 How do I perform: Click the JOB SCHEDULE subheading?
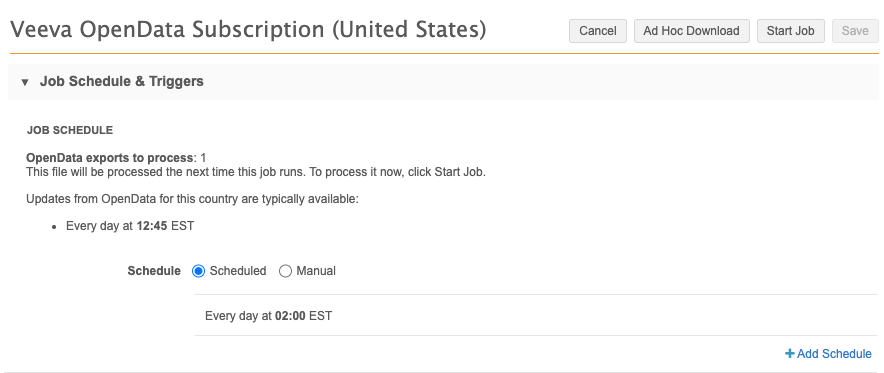point(70,131)
